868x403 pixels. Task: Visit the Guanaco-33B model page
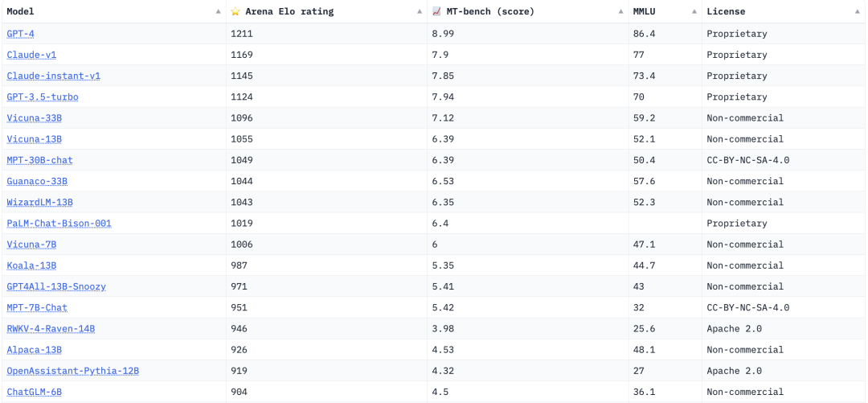point(37,181)
